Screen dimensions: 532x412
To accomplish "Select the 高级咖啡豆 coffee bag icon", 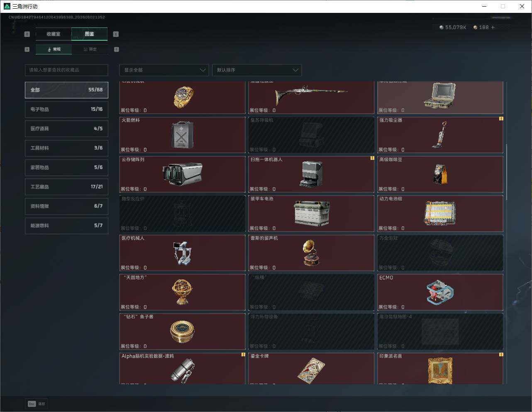I will 440,174.
